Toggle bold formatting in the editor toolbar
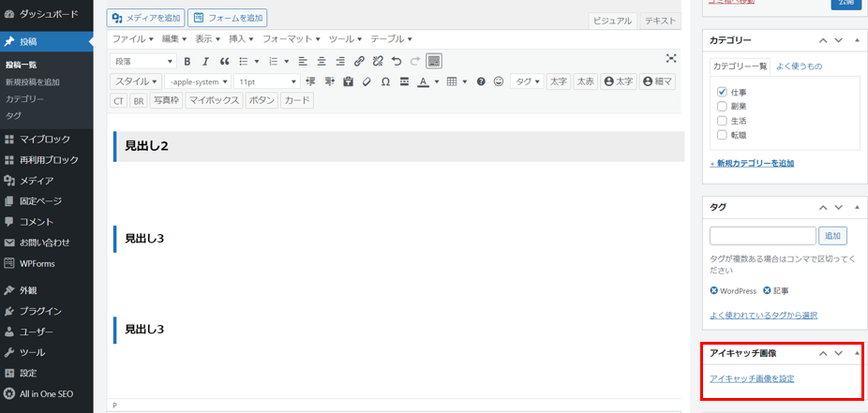868x413 pixels. (187, 61)
